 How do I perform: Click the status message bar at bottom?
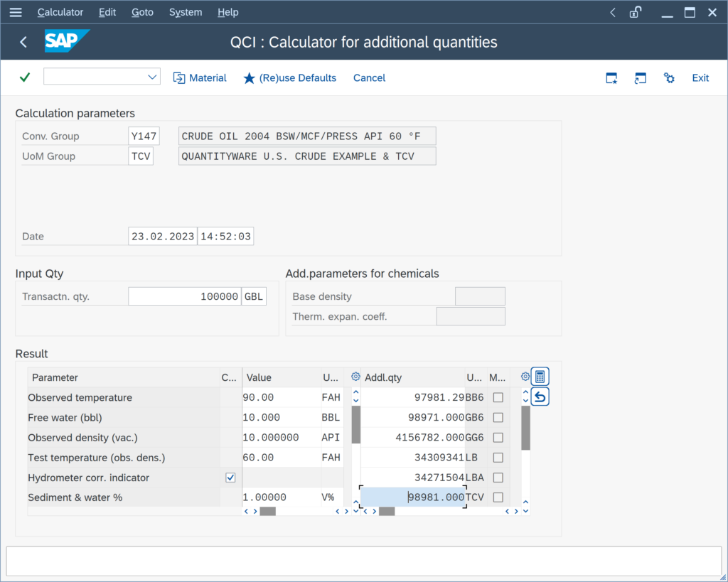[x=363, y=561]
